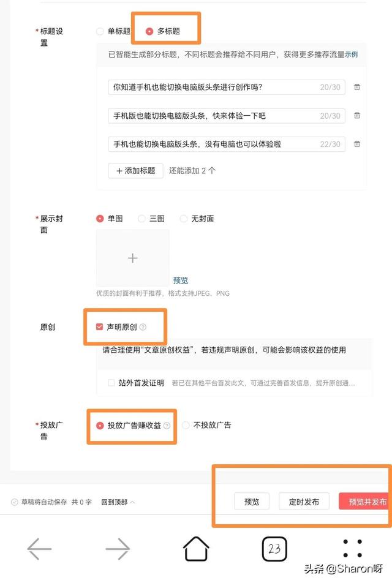Edit the title field 手机版也能切换电脑版头条,快来体验一下吧
Screen dimensions: 392x583
[227, 116]
